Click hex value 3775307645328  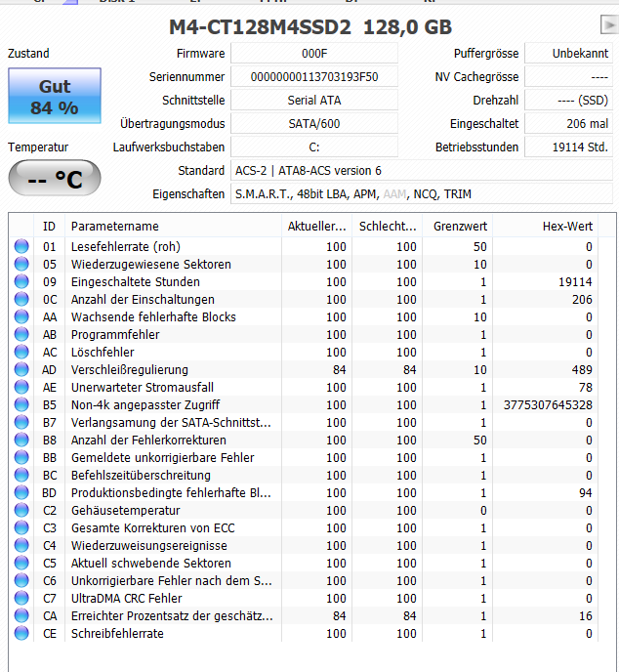(548, 405)
